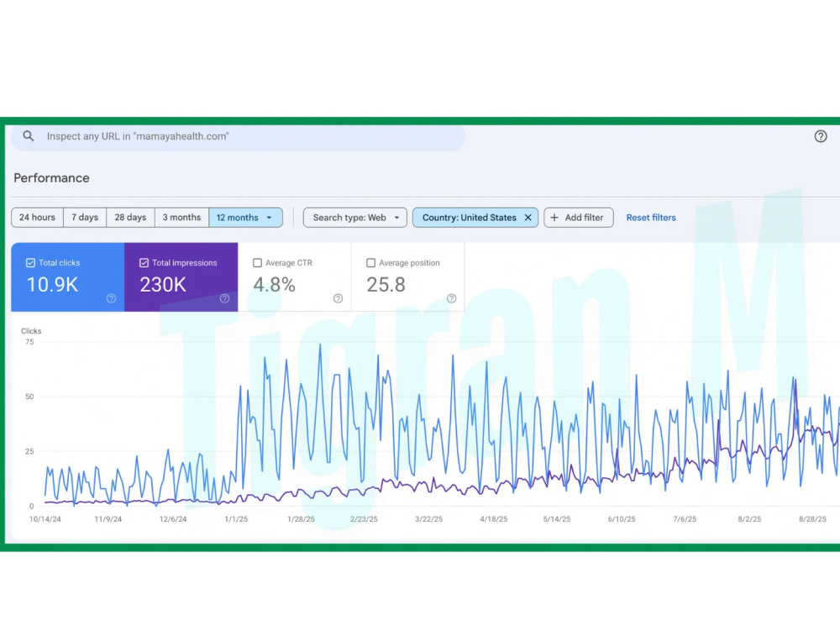The height and width of the screenshot is (631, 840).
Task: Click the Performance heading
Action: tap(51, 178)
